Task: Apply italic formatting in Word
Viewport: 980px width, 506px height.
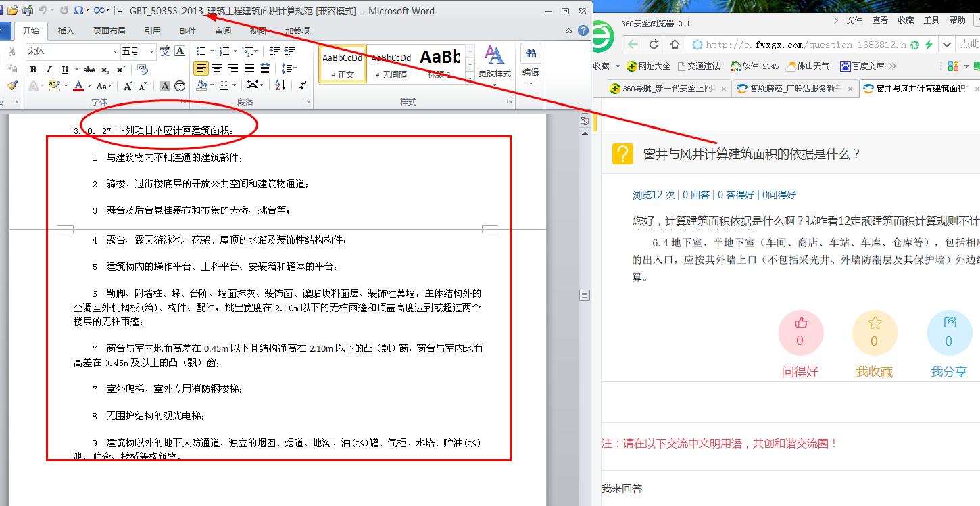Action: 49,69
